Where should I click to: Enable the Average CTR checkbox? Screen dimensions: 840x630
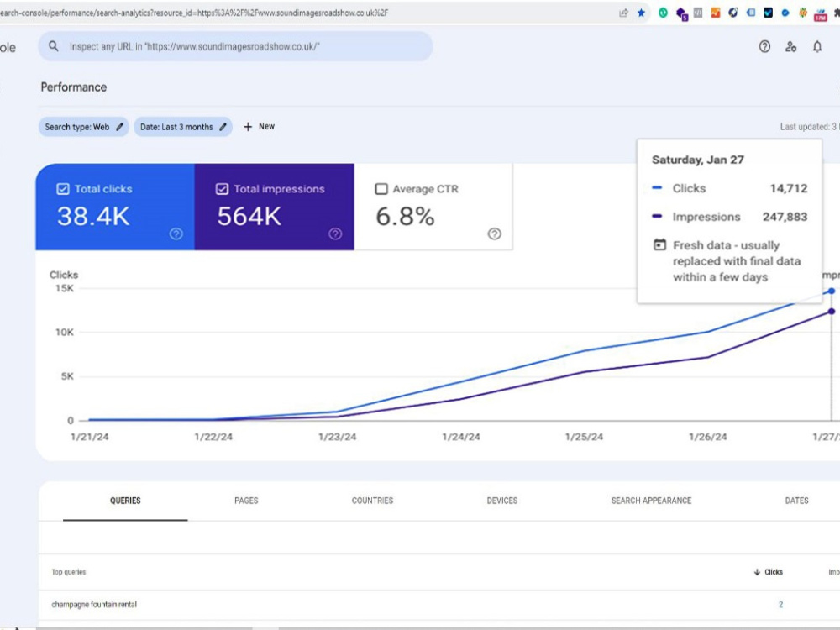381,189
